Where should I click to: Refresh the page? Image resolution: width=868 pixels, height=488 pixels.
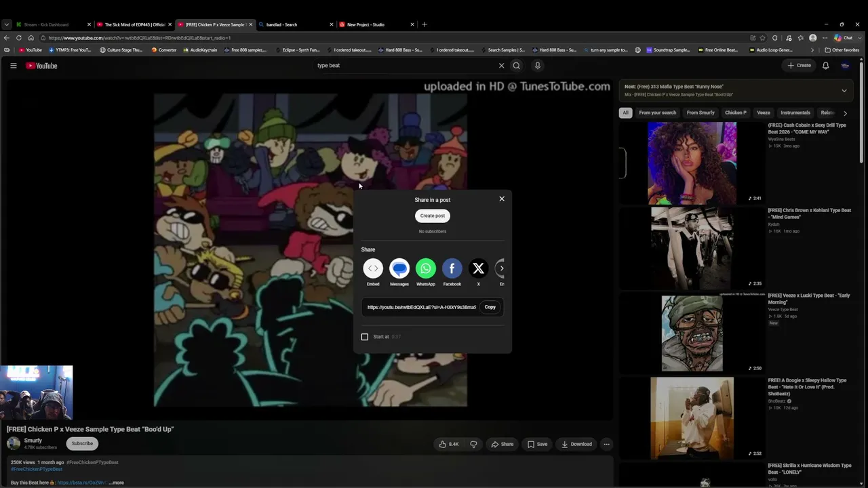(x=18, y=38)
